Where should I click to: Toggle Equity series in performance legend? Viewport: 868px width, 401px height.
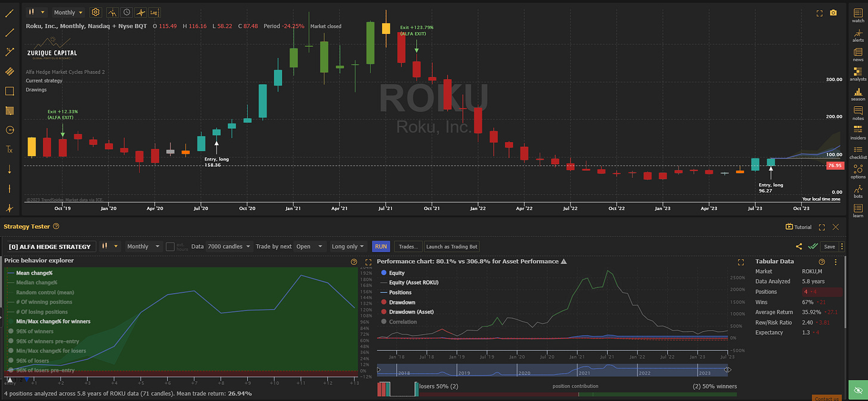[393, 273]
